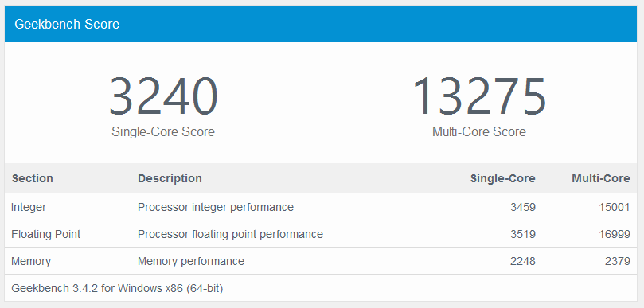Click the Processor integer performance description
Viewport: 644px width, 308px height.
(x=216, y=207)
